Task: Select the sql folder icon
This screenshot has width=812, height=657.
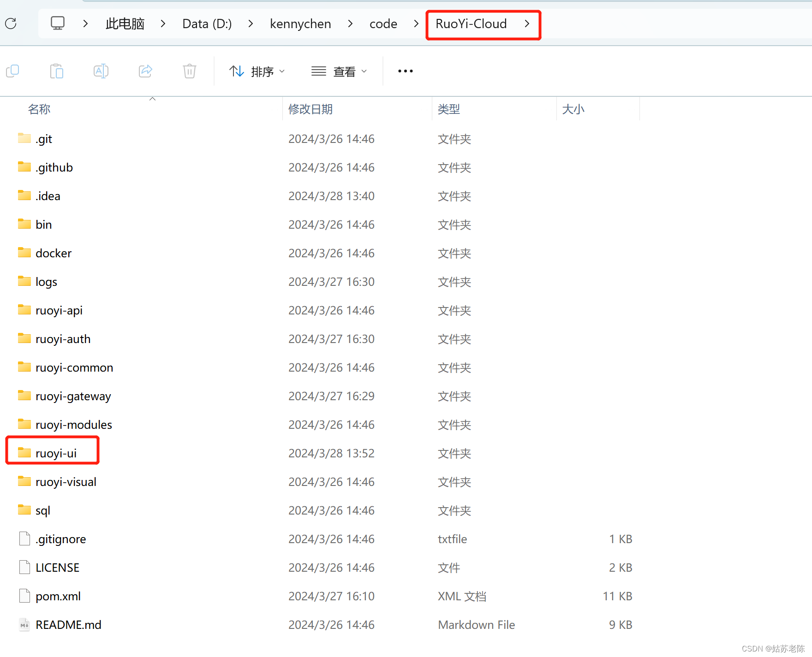Action: click(24, 510)
